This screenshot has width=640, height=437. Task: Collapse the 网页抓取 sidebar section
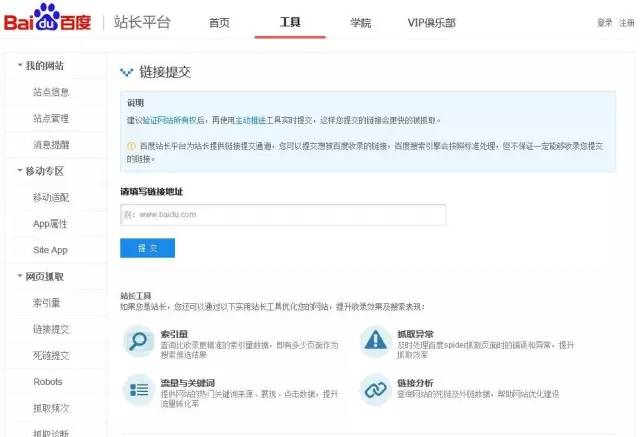20,276
